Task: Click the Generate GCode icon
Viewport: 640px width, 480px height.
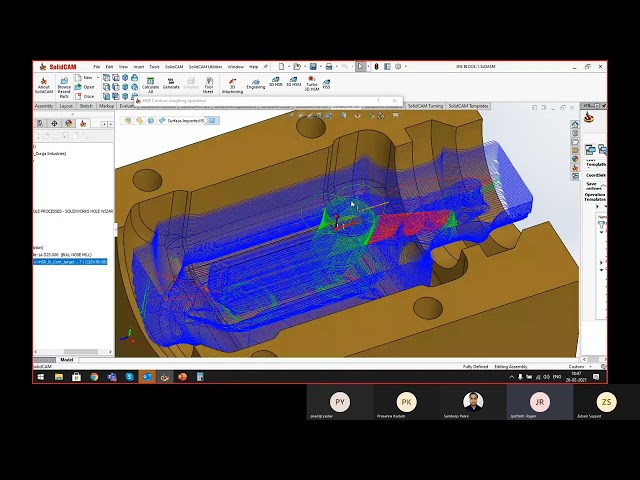Action: pos(171,83)
